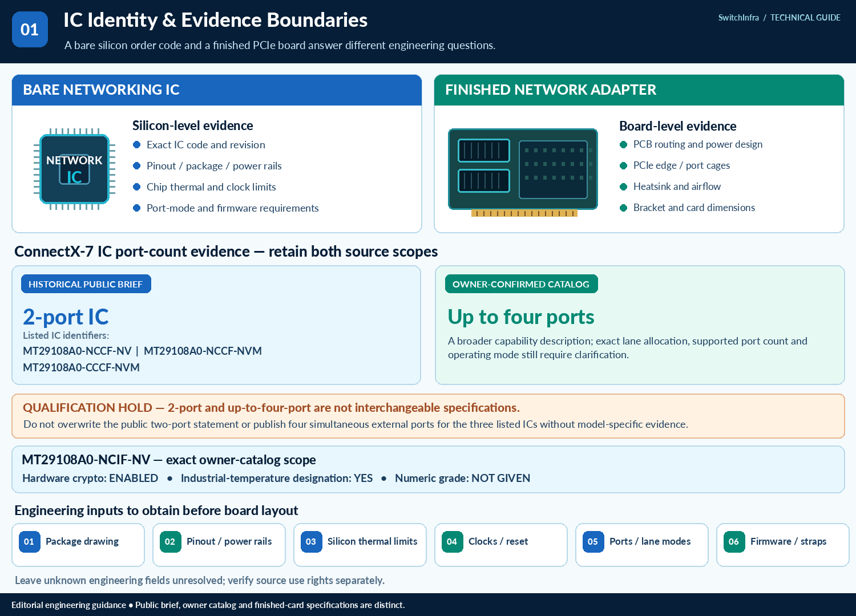Click the 'Clocks / reset' card label

pyautogui.click(x=498, y=542)
